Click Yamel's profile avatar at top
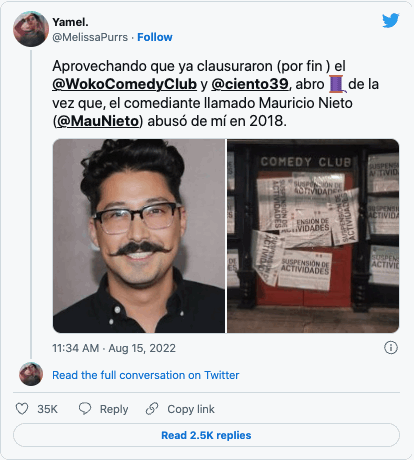The height and width of the screenshot is (460, 414). click(x=31, y=29)
